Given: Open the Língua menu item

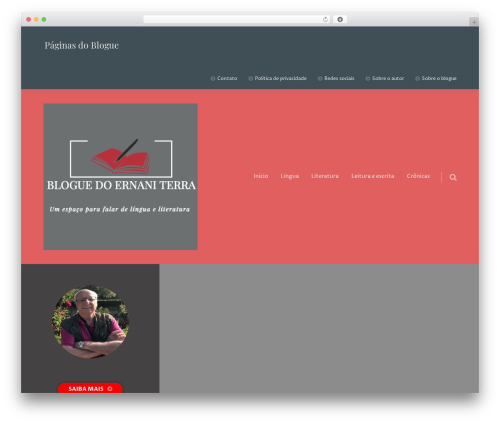Looking at the screenshot, I should [290, 176].
